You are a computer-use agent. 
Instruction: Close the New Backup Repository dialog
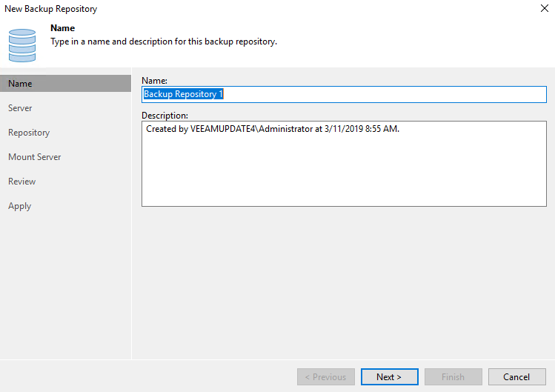click(545, 9)
